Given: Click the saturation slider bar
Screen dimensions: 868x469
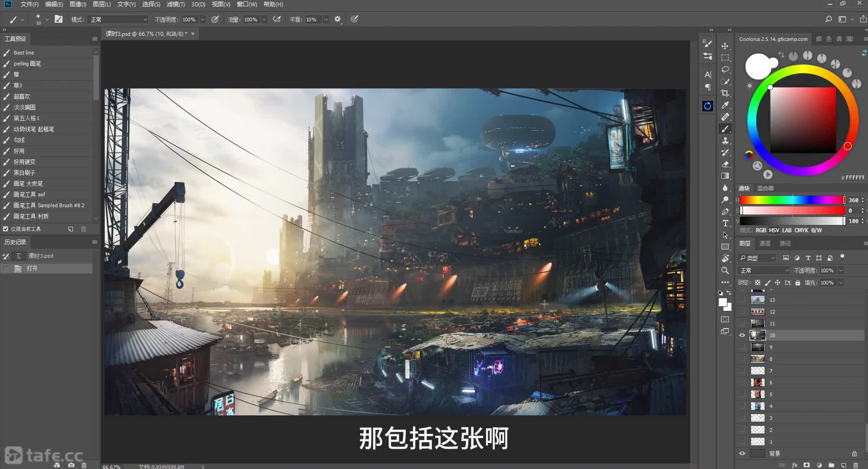Looking at the screenshot, I should coord(792,211).
